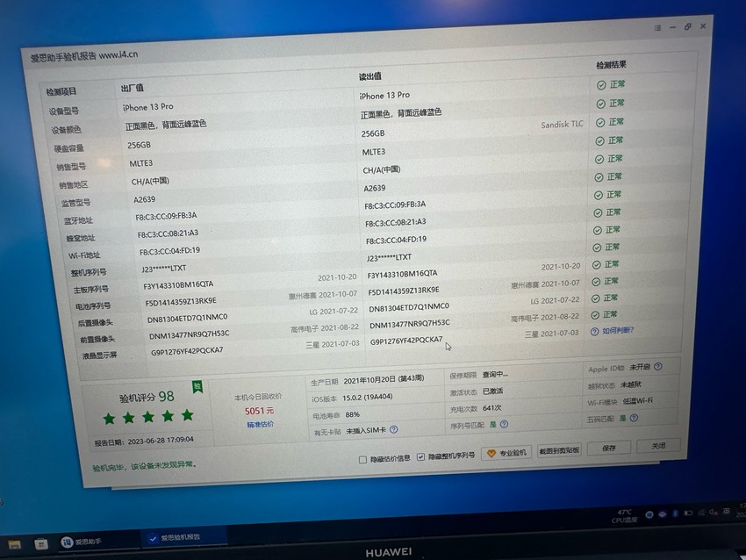Click the 电池寿命 value 88%
The height and width of the screenshot is (560, 746).
coord(353,414)
